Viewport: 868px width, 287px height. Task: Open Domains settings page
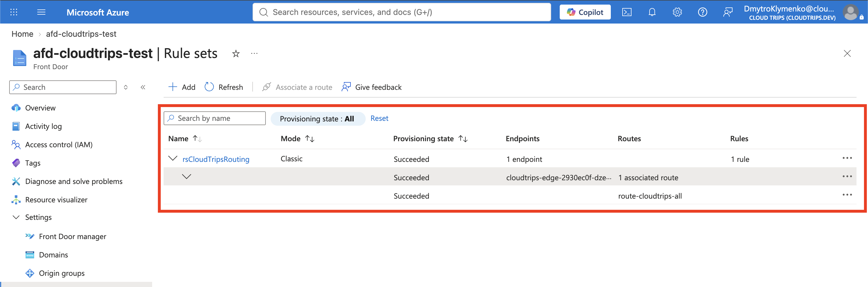(53, 255)
